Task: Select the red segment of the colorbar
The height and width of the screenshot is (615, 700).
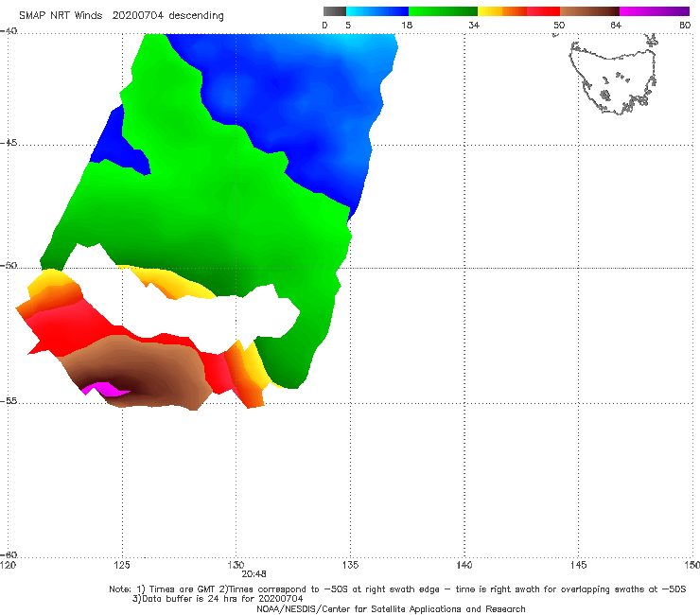Action: point(543,11)
